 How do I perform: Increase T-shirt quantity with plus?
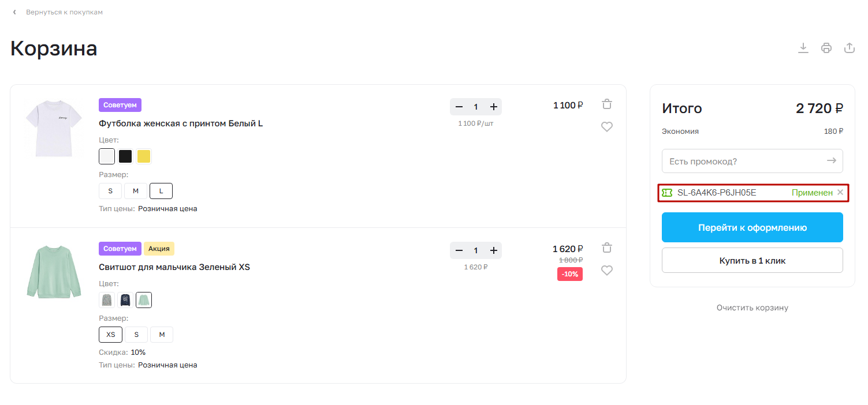[493, 107]
